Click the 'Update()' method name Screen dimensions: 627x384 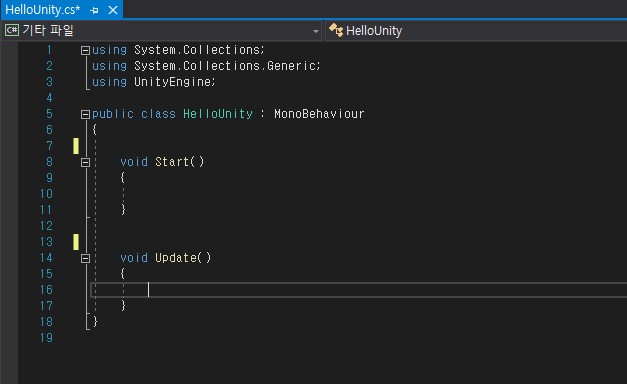(183, 258)
